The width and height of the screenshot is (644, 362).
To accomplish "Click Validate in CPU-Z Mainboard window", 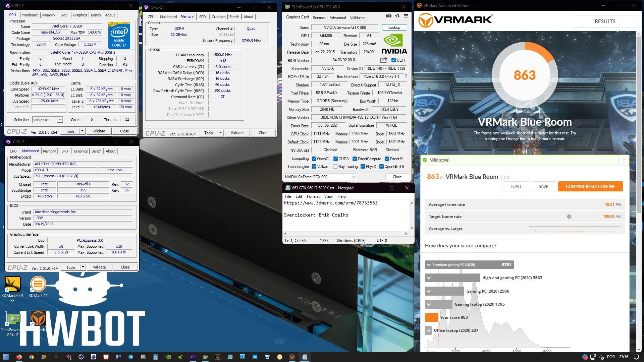I will (x=99, y=267).
